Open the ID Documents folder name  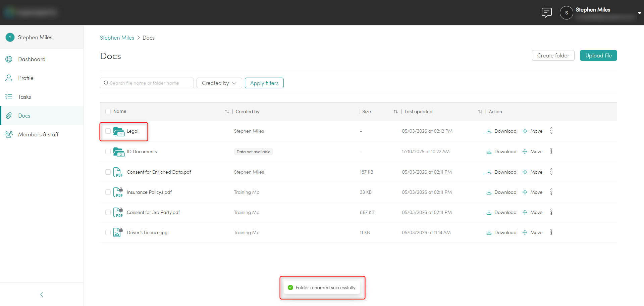pos(142,151)
